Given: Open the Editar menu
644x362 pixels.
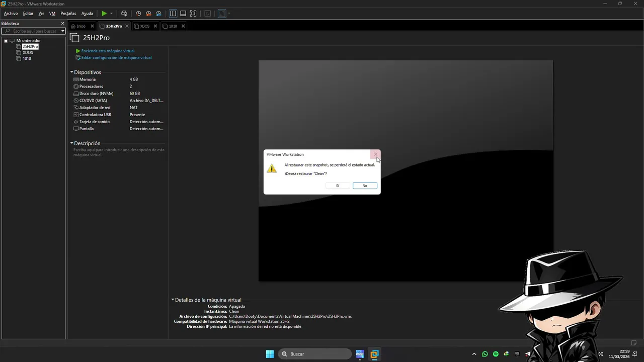Looking at the screenshot, I should [28, 14].
